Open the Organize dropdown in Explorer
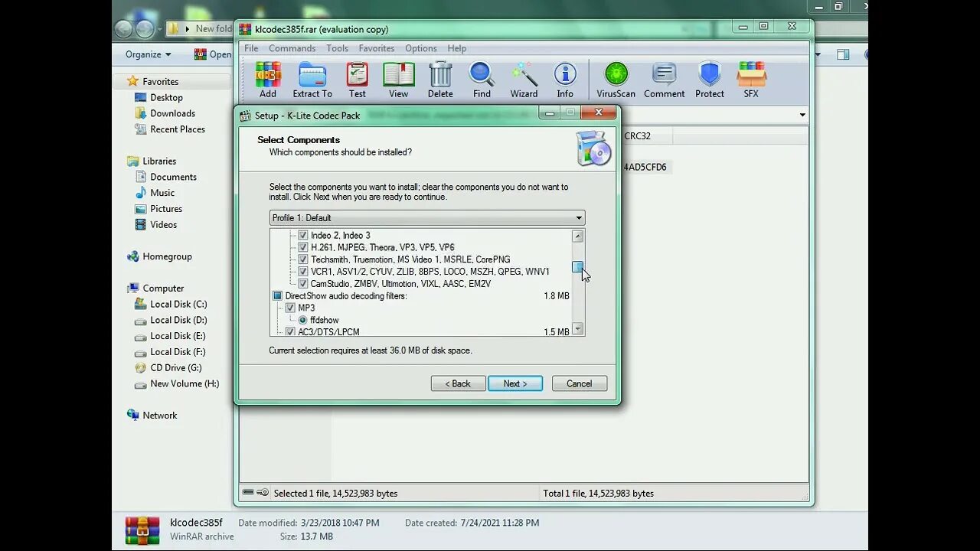Viewport: 980px width, 551px height. 149,54
